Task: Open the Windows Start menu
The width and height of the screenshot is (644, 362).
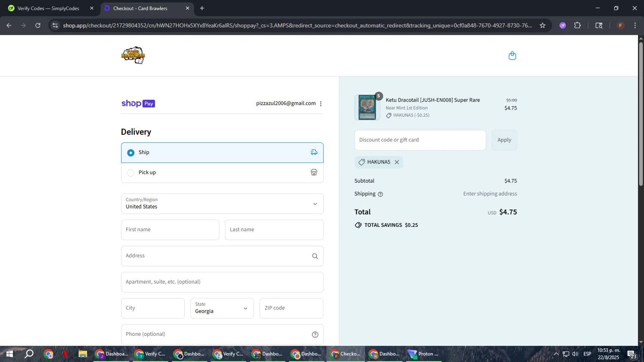Action: click(9, 354)
